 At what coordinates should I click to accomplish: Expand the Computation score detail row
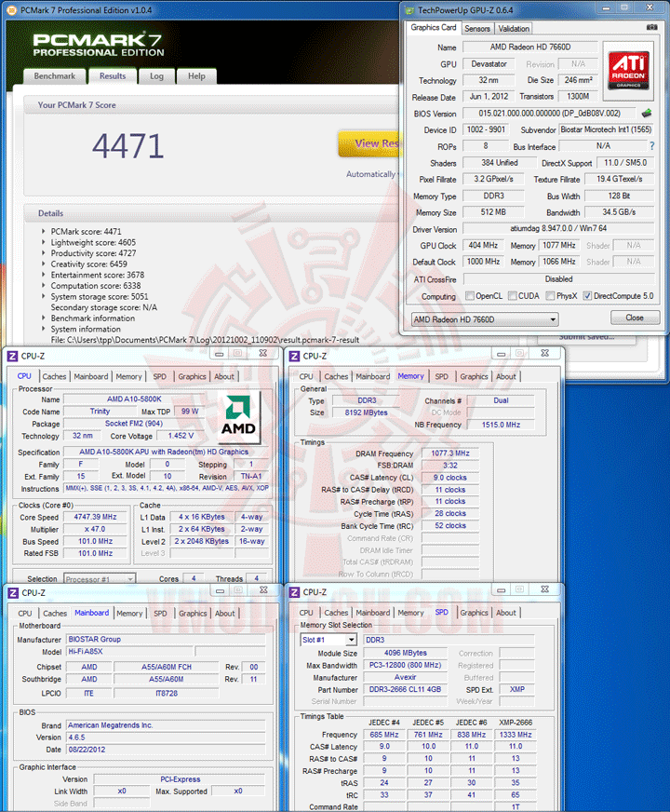pos(44,286)
